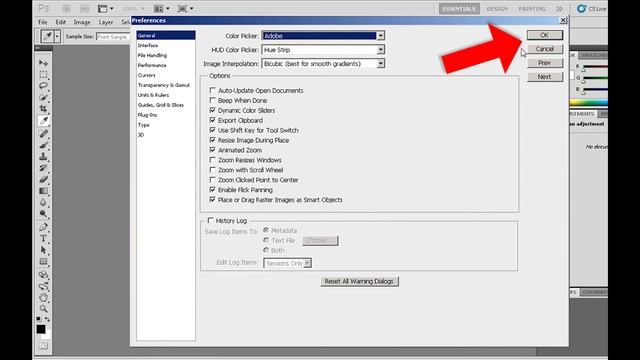Select the Pen tool
Viewport: 640px width, 360px height.
click(43, 227)
